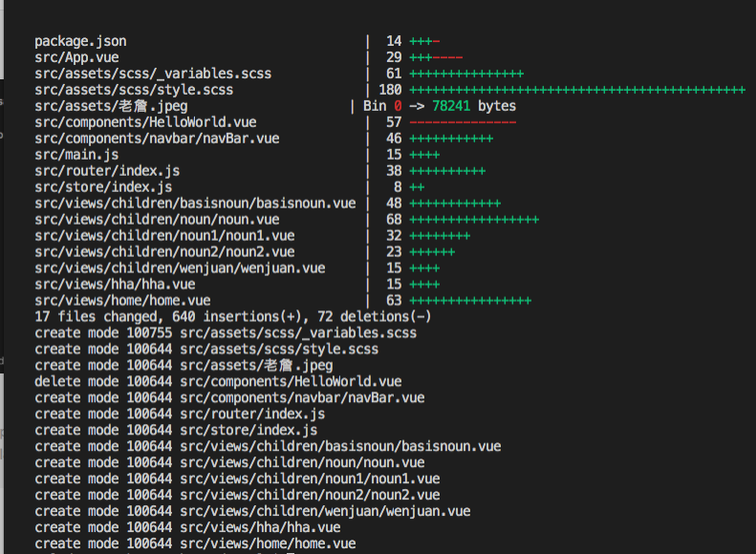Click the 78241 bytes value

[x=474, y=106]
